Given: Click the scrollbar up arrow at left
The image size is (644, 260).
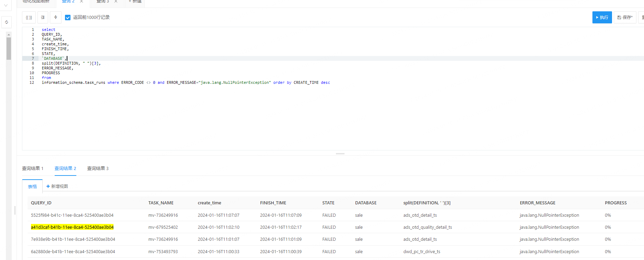Looking at the screenshot, I should coord(9,35).
